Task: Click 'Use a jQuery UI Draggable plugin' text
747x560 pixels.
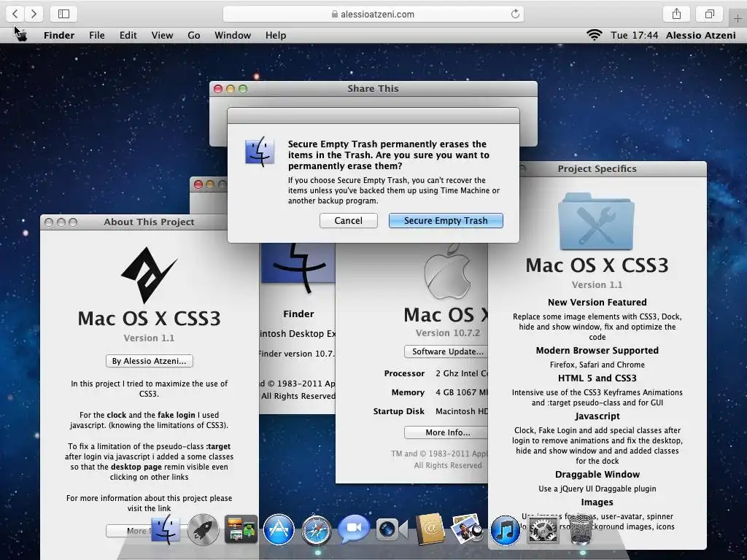Action: click(597, 489)
